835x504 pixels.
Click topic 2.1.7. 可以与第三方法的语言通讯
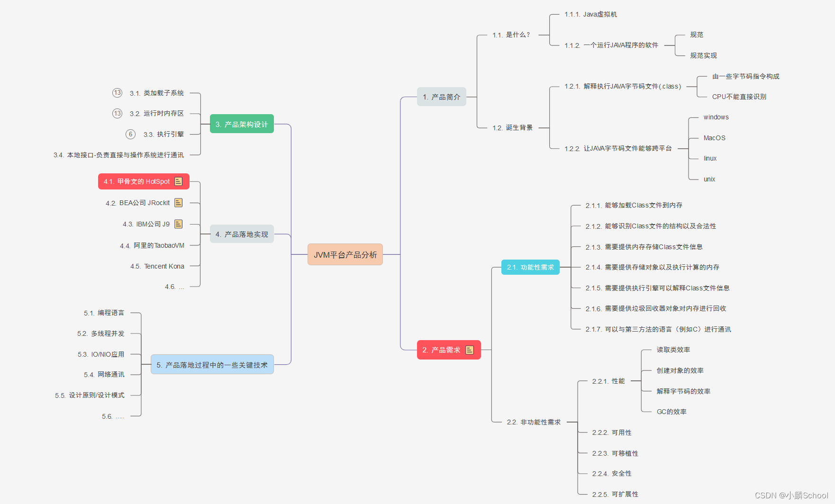[x=658, y=330]
